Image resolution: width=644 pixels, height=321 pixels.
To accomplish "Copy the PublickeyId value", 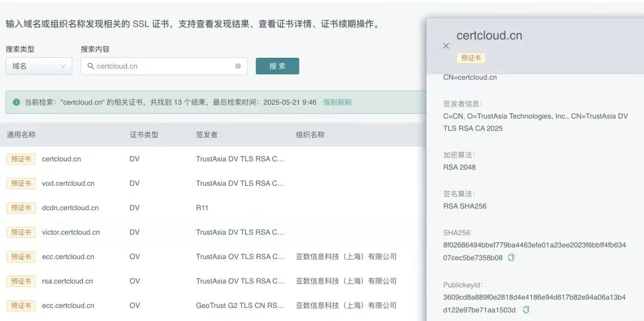I will coord(526,310).
